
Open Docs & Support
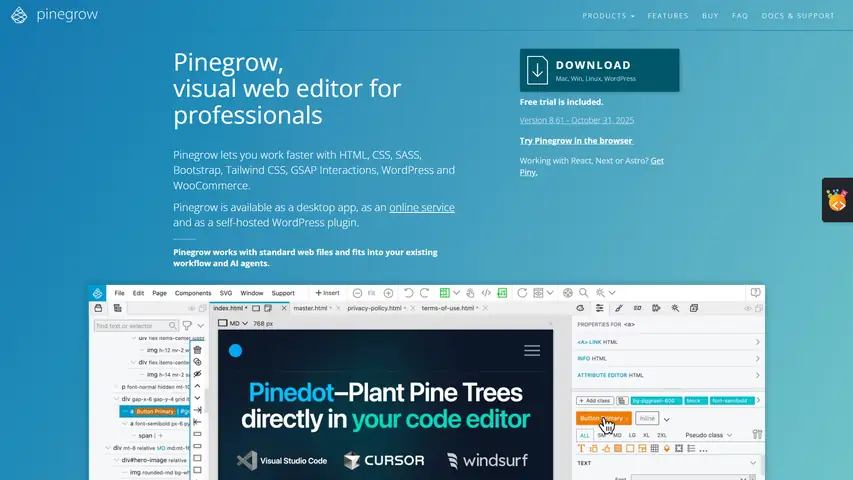point(798,16)
